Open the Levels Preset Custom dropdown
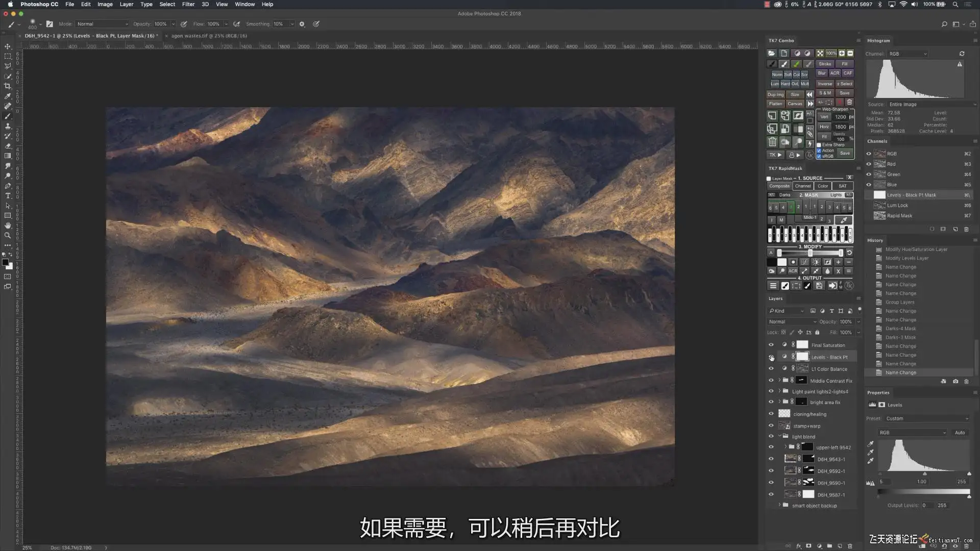Image resolution: width=980 pixels, height=551 pixels. (927, 418)
